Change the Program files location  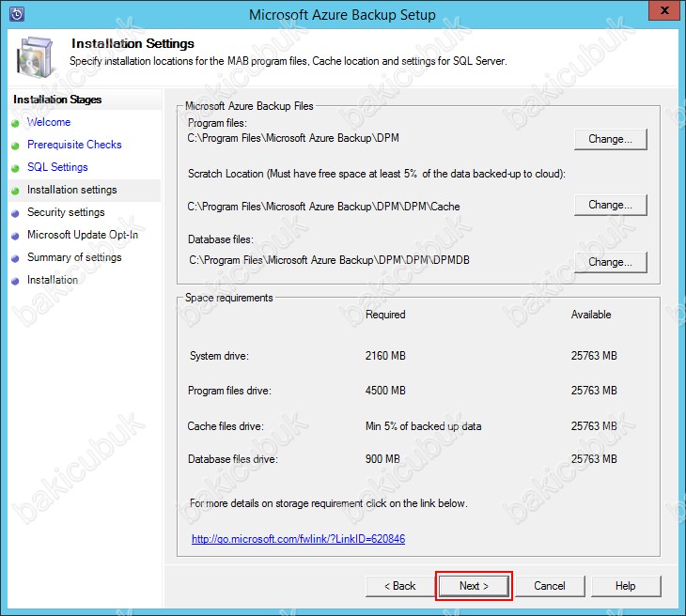tap(610, 139)
